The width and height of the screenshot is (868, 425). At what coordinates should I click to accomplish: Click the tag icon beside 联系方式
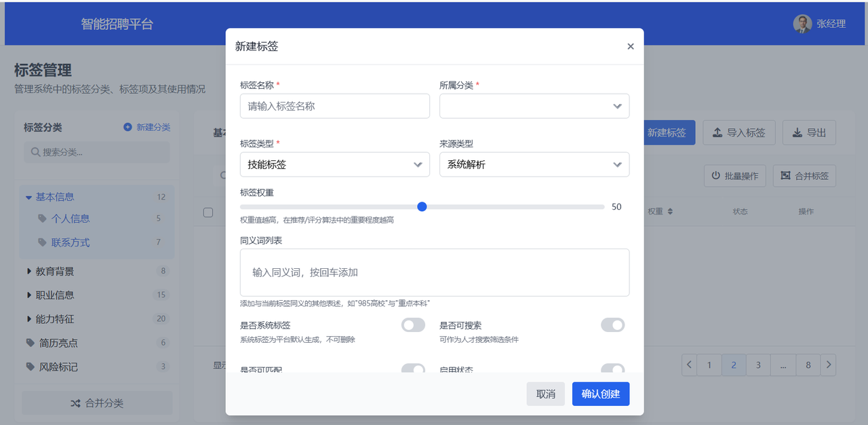pyautogui.click(x=43, y=242)
